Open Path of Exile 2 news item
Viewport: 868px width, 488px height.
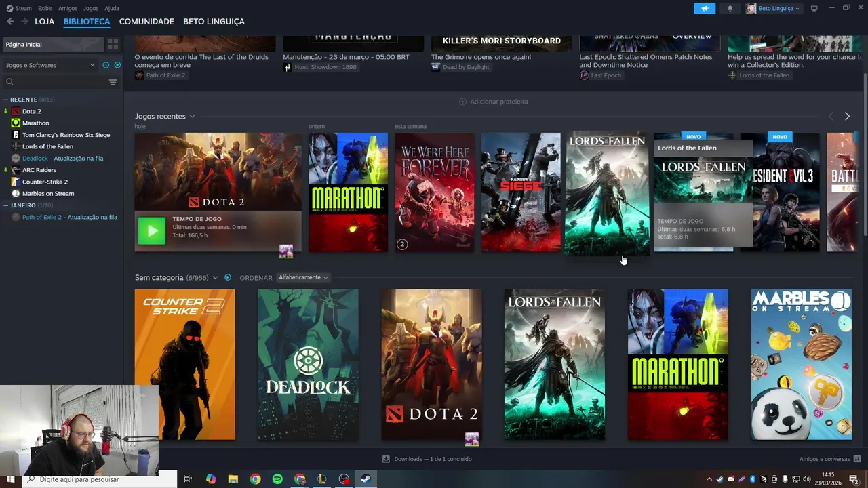tap(205, 58)
